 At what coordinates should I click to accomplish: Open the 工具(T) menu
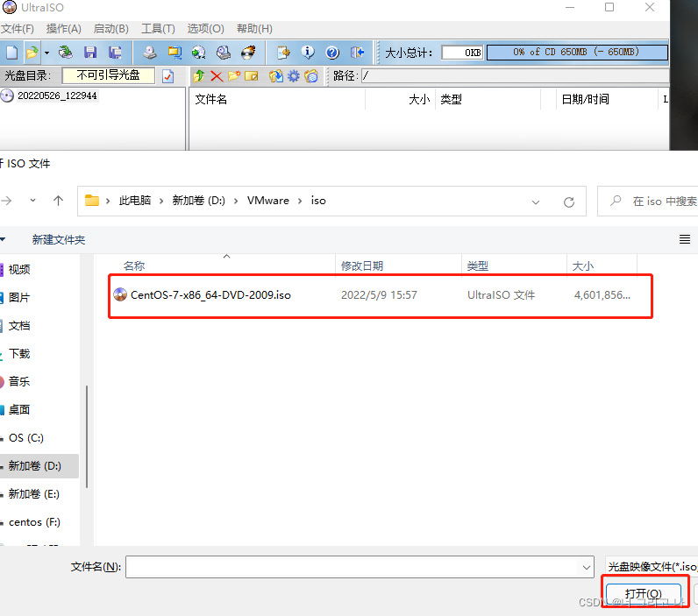point(158,29)
